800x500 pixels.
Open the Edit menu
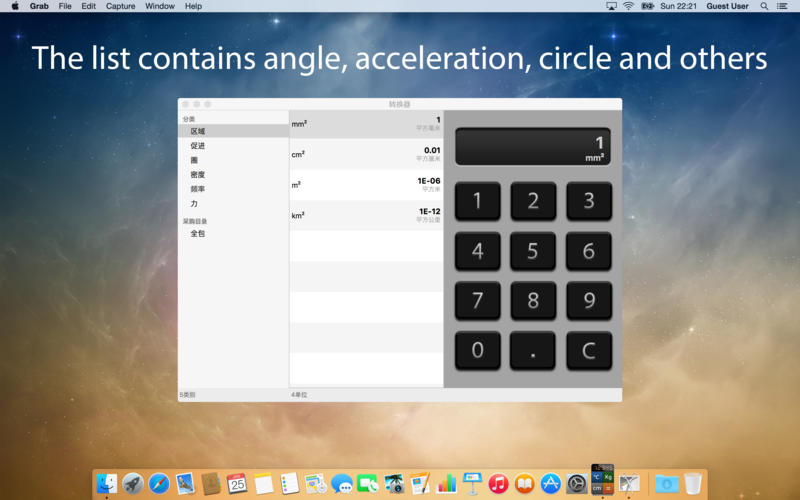[x=89, y=6]
